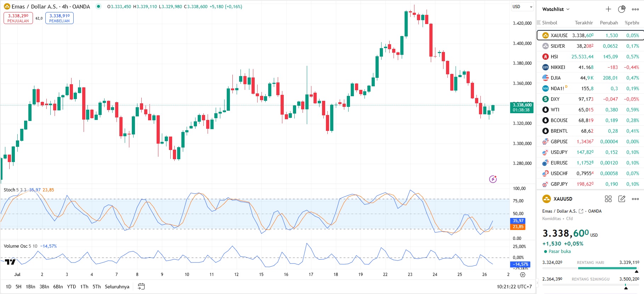The width and height of the screenshot is (644, 294).
Task: Toggle the green market status dot near OANDA
Action: point(98,6)
